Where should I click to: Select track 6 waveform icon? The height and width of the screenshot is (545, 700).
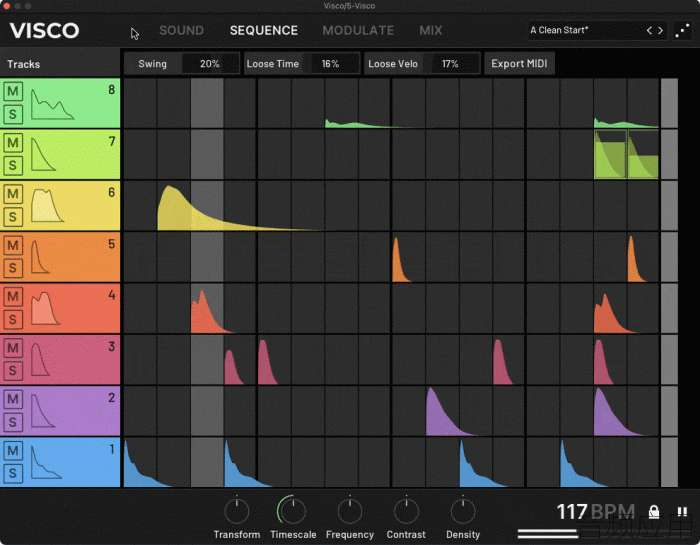click(x=47, y=205)
